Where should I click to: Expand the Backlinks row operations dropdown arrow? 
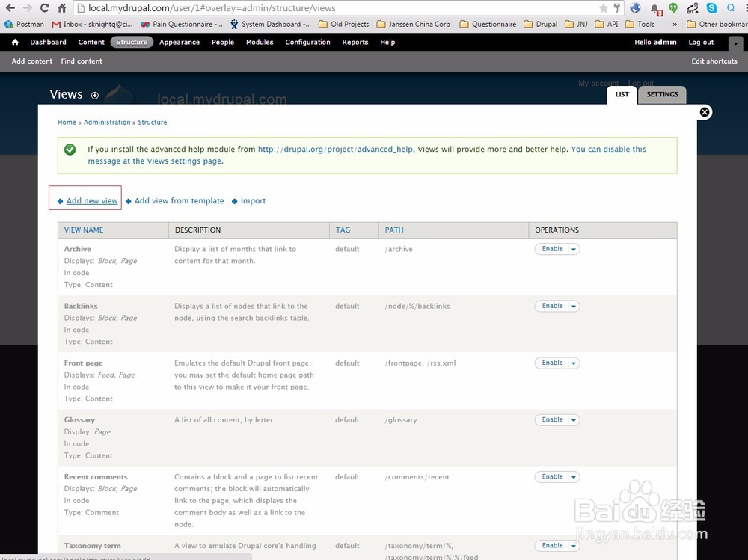(574, 306)
